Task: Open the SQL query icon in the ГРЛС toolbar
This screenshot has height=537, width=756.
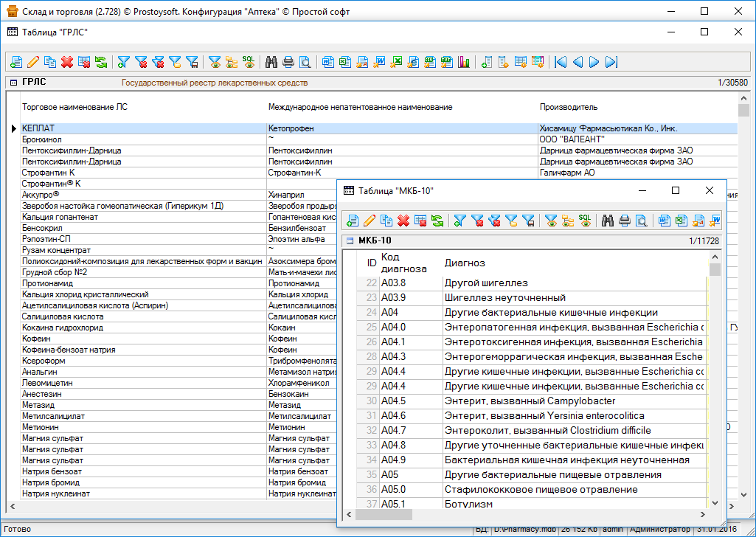Action: pyautogui.click(x=249, y=62)
